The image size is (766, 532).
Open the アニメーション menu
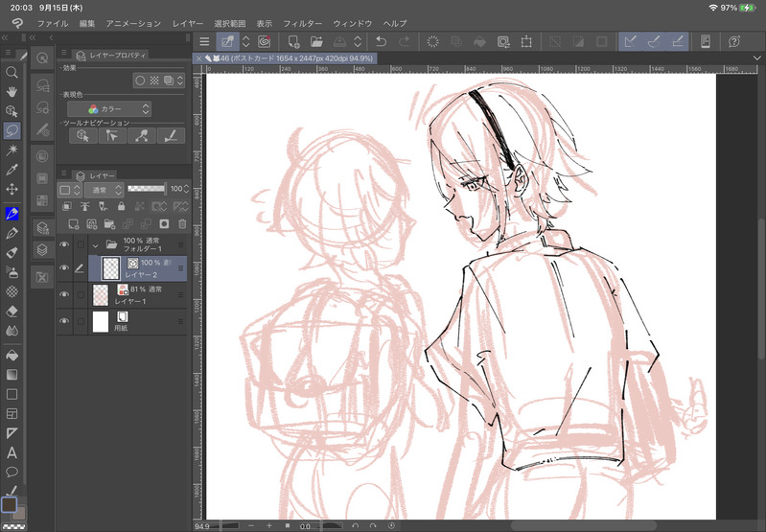(x=133, y=23)
